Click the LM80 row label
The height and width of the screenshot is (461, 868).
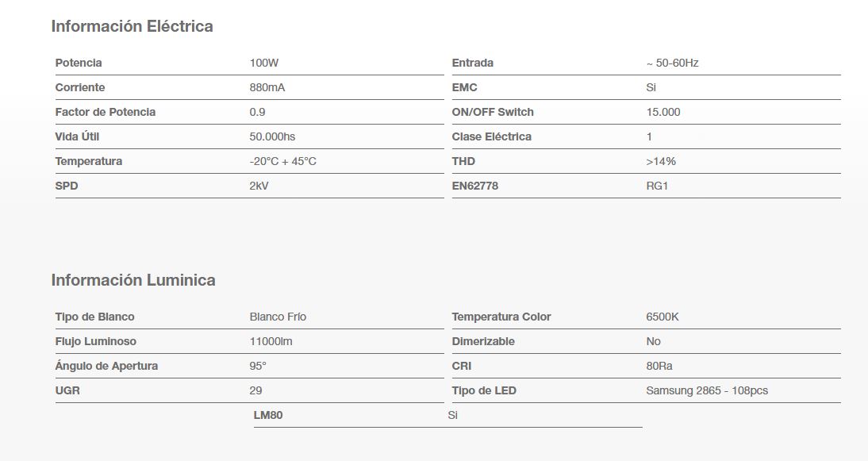point(268,415)
